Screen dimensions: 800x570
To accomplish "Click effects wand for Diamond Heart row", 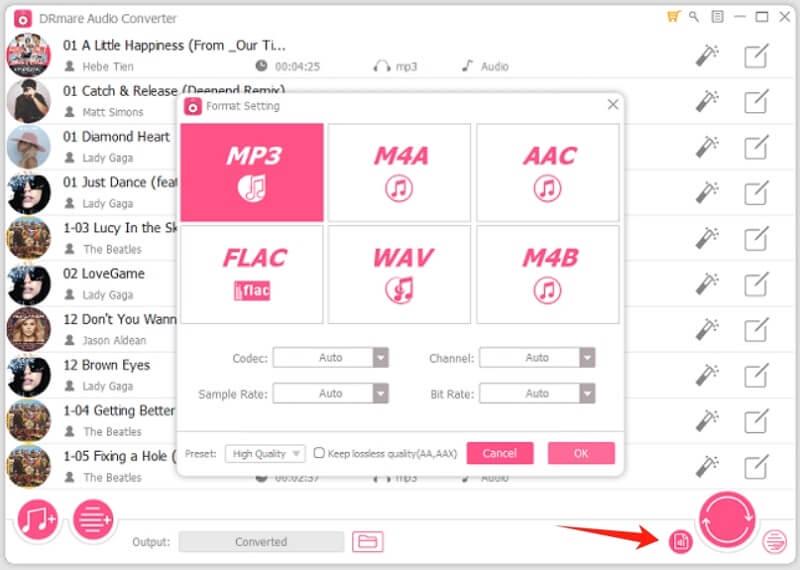I will pos(707,147).
